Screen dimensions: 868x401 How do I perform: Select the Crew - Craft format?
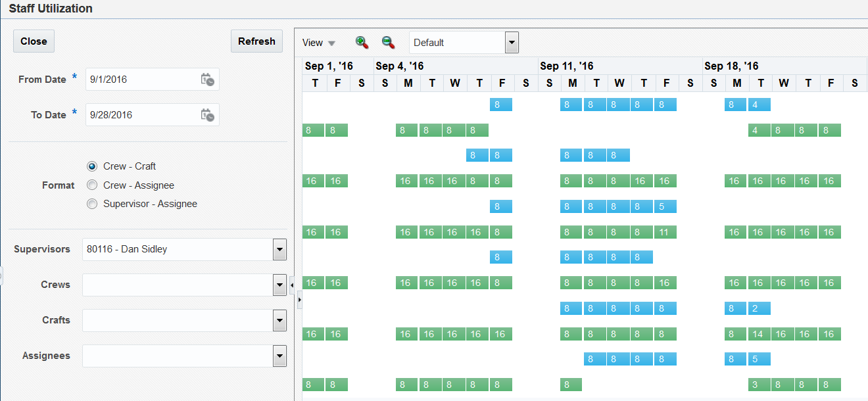pos(92,166)
